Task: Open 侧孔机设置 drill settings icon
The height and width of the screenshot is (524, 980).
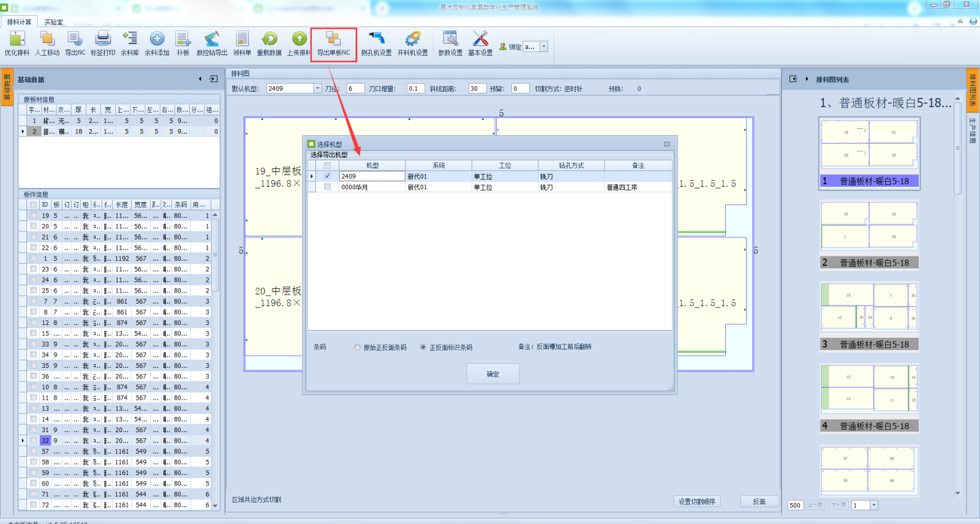Action: pyautogui.click(x=376, y=40)
